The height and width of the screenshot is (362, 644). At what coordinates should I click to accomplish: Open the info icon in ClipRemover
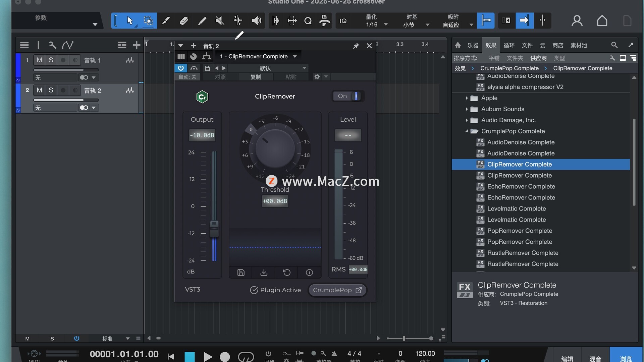[x=310, y=273]
